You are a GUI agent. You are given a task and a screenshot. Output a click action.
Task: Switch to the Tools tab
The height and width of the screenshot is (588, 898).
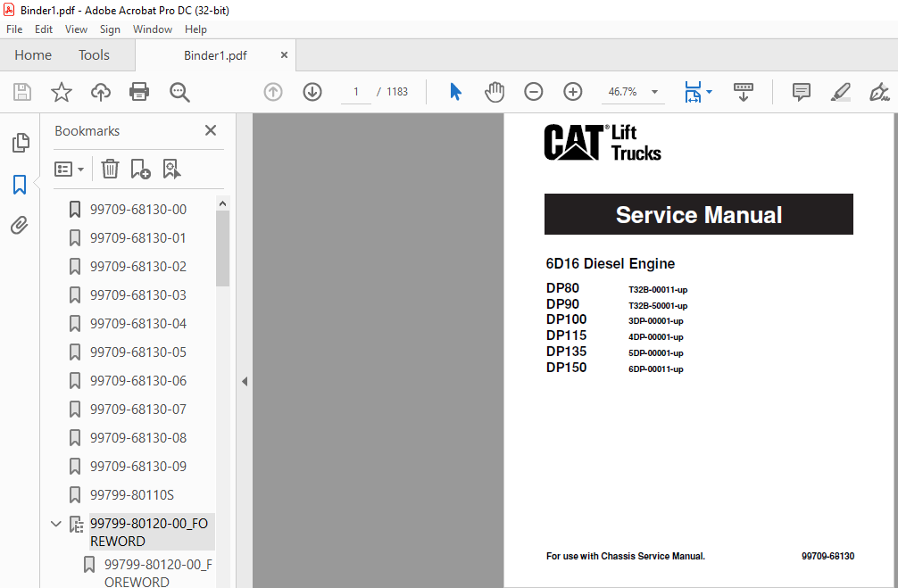[x=94, y=55]
